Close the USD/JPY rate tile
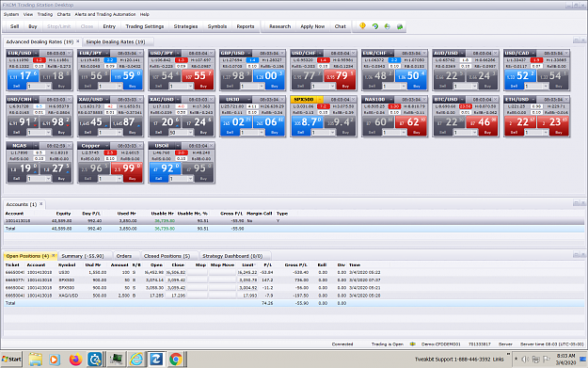The height and width of the screenshot is (368, 588). pos(212,53)
